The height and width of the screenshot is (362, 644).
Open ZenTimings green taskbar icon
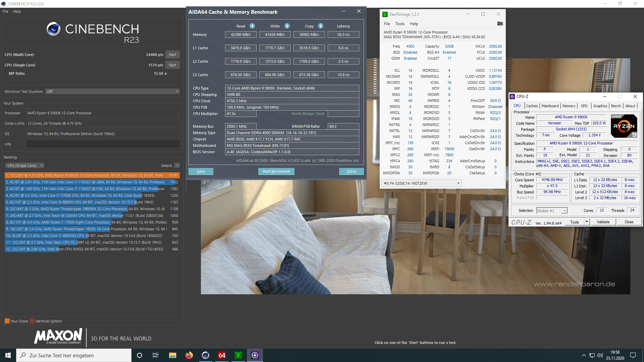point(238,355)
